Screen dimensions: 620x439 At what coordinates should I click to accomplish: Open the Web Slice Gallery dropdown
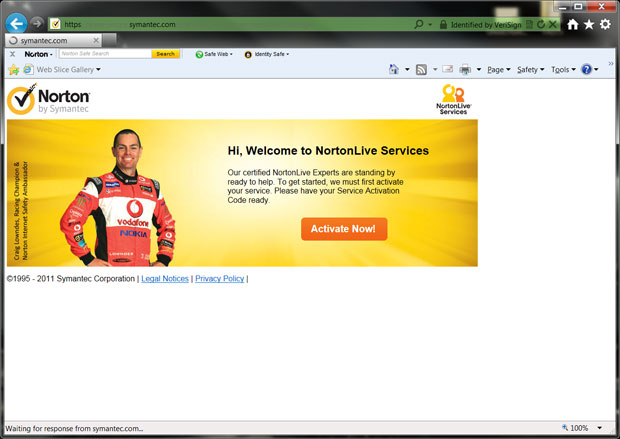coord(98,70)
